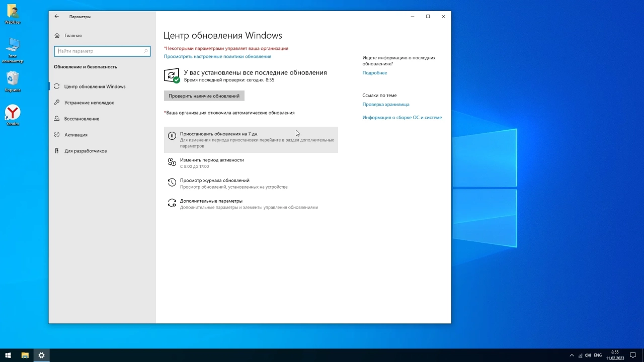Select Yandex browser desktop icon
The height and width of the screenshot is (362, 644).
click(x=13, y=115)
